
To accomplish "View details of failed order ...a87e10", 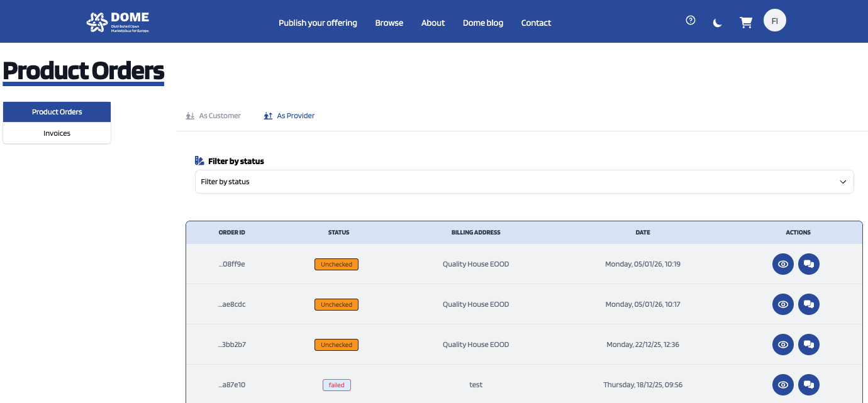I will point(783,385).
